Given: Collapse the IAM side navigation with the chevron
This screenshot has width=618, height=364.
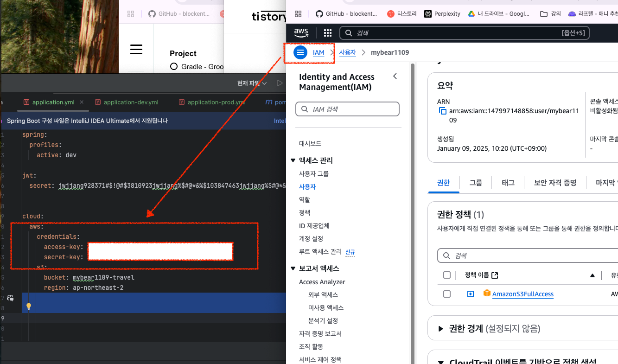Looking at the screenshot, I should click(395, 77).
